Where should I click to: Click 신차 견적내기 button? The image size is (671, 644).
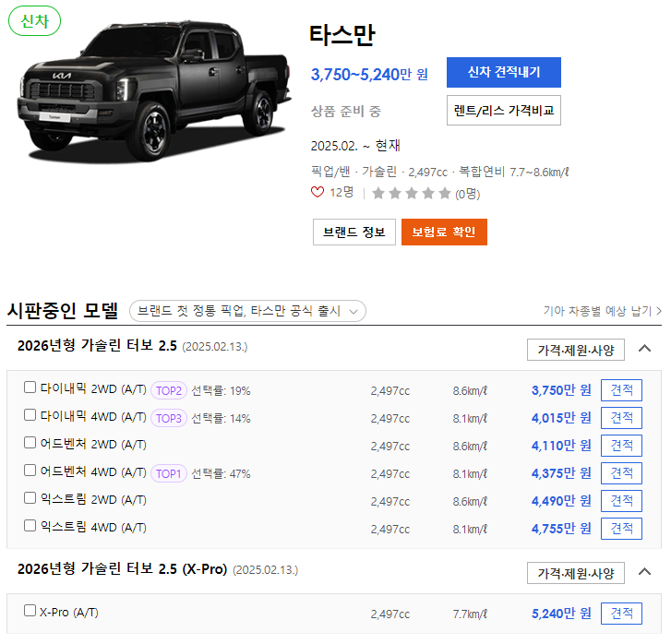coord(504,72)
